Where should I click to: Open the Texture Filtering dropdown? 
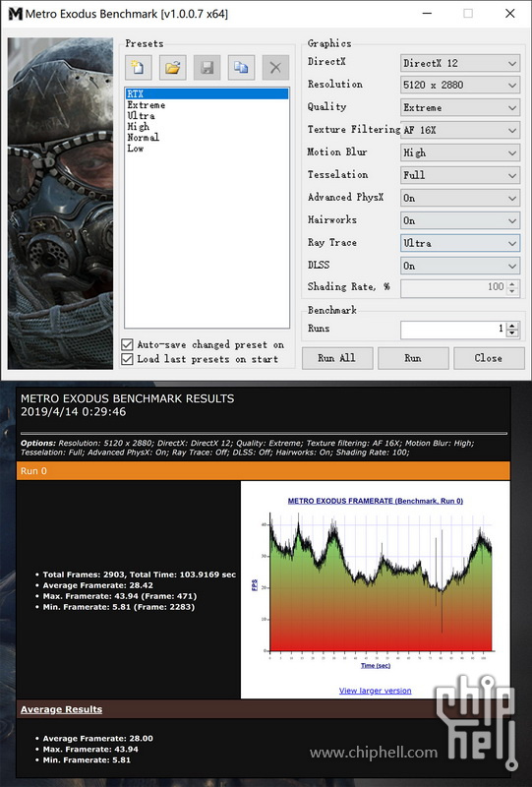click(460, 130)
